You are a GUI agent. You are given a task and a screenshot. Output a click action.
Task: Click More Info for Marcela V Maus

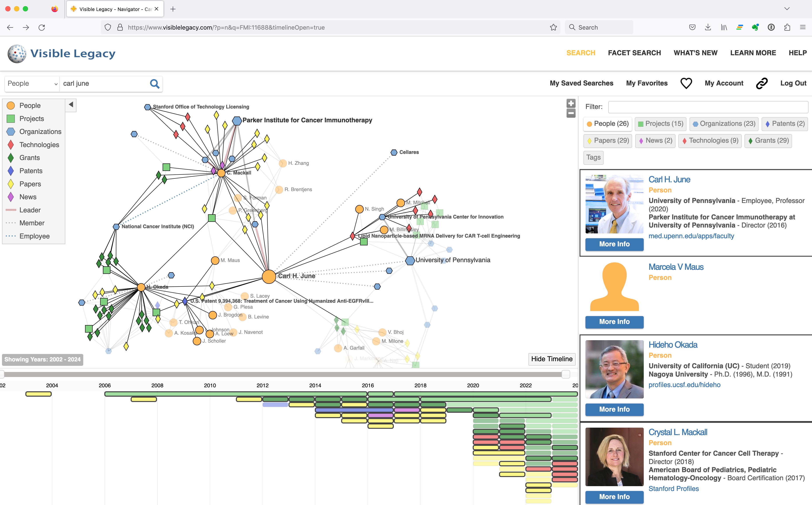[x=614, y=322]
